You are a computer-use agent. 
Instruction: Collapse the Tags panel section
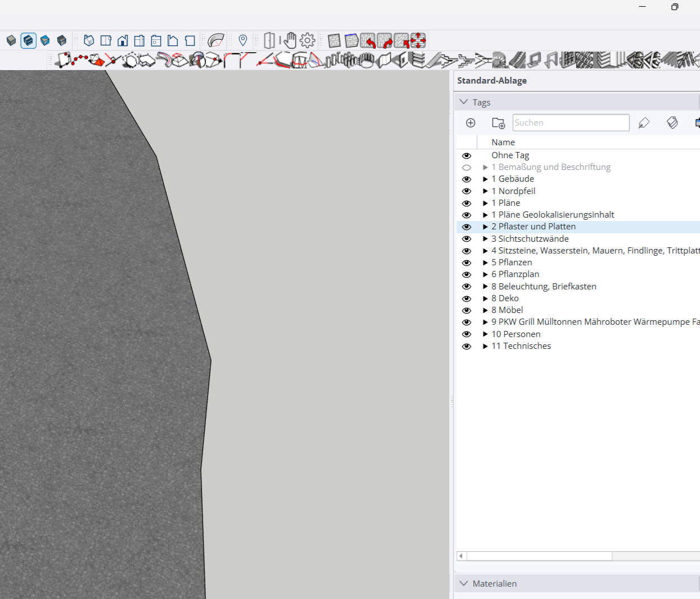pyautogui.click(x=464, y=102)
